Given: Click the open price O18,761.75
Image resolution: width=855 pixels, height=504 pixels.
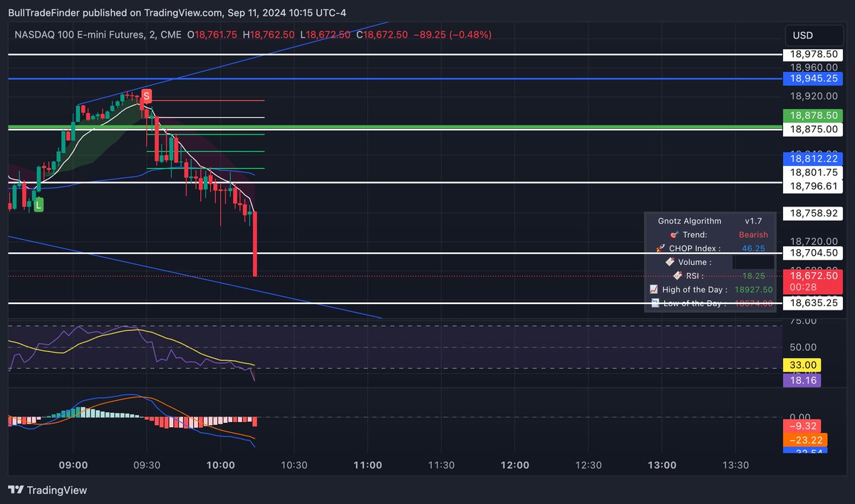Looking at the screenshot, I should pyautogui.click(x=212, y=34).
